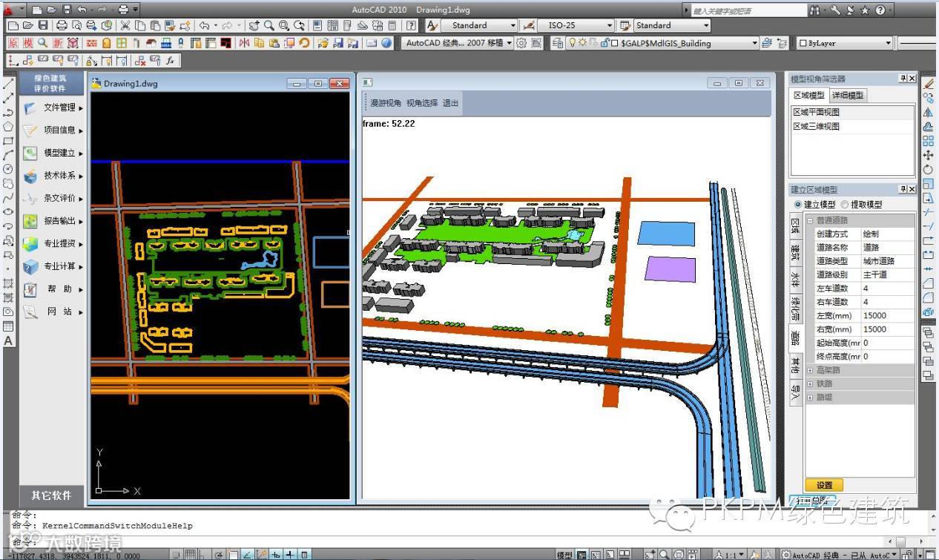Click the Plot print icon
939x560 pixels.
pos(62,25)
